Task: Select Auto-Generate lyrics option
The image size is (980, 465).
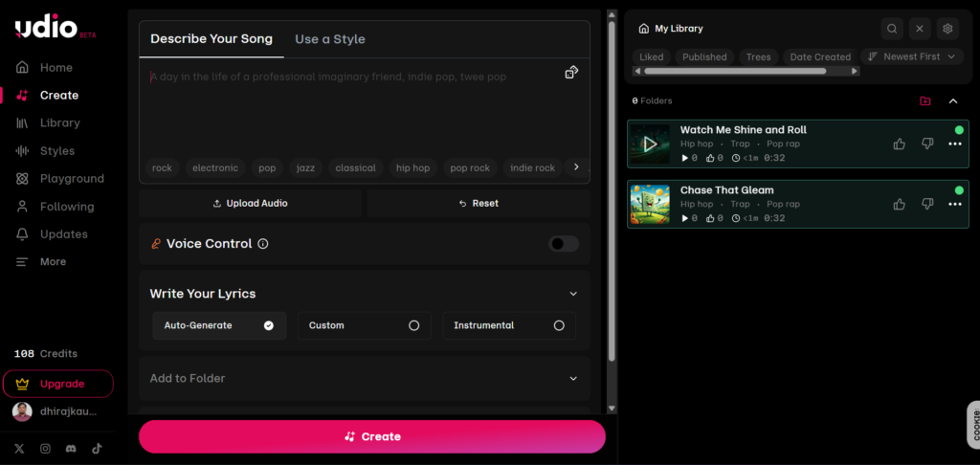Action: [x=219, y=325]
